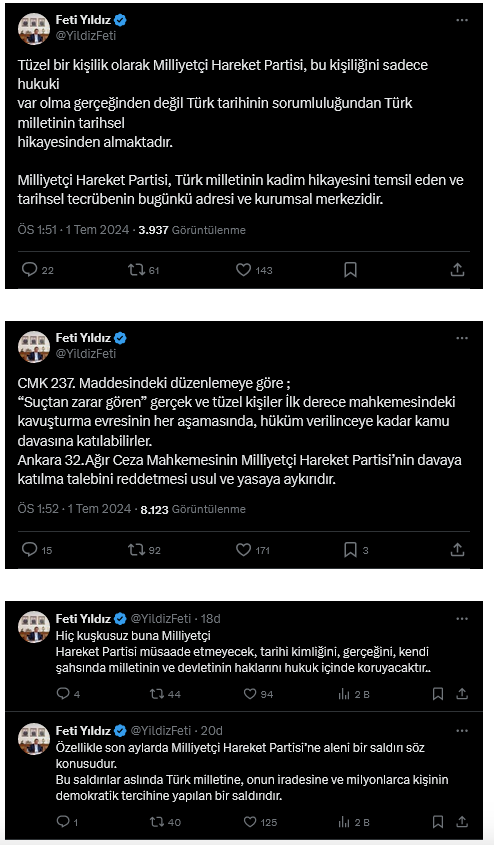Open ÖS 1:52 · 1 Tem 2024 timestamp
The width and height of the screenshot is (494, 845).
[74, 509]
